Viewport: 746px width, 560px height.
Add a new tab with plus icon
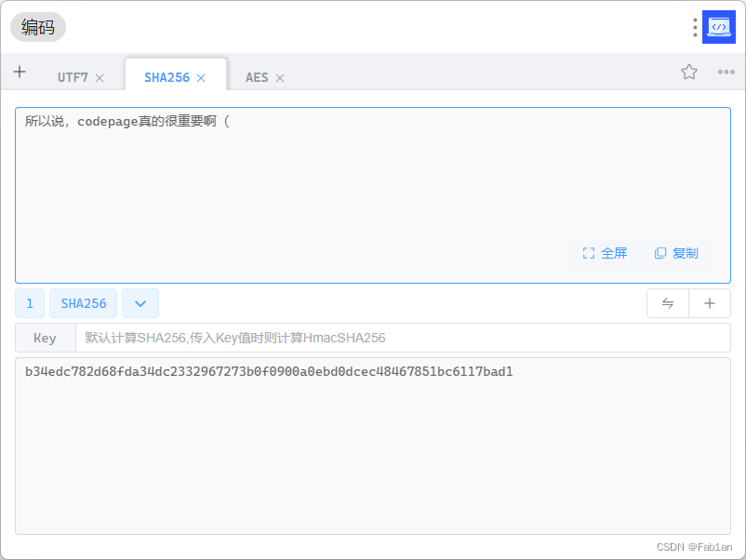[x=20, y=73]
